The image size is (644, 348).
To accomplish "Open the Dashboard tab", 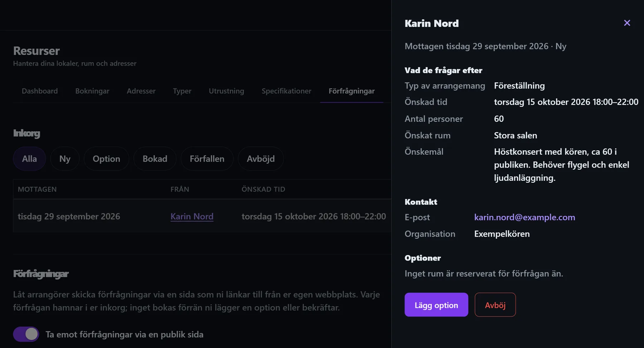I will [40, 91].
